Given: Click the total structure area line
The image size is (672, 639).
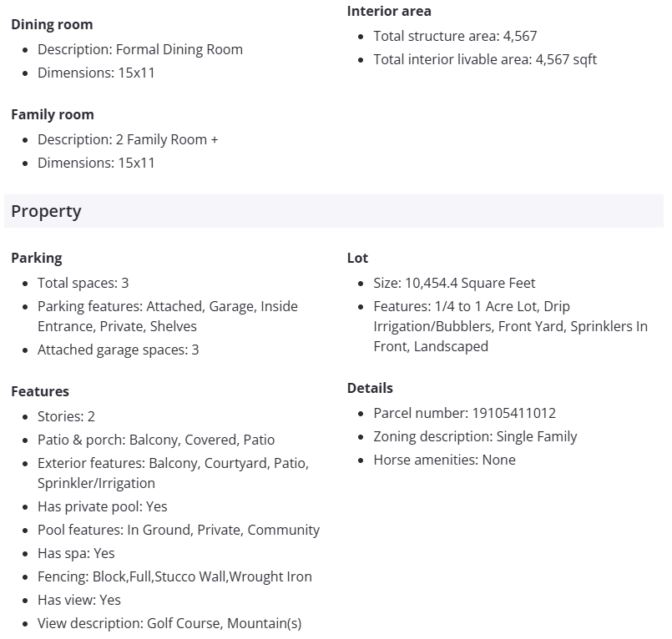Looking at the screenshot, I should 455,36.
